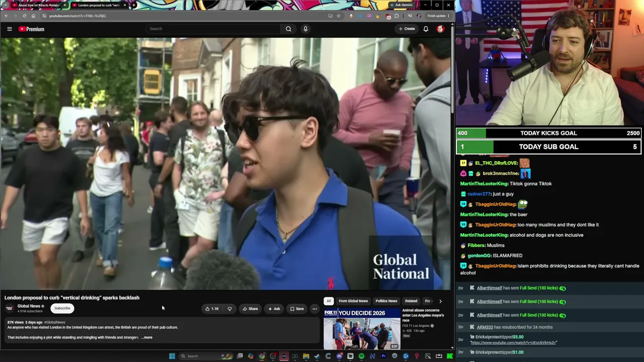Open the Windows Start menu
This screenshot has width=644, height=362.
tap(172, 356)
